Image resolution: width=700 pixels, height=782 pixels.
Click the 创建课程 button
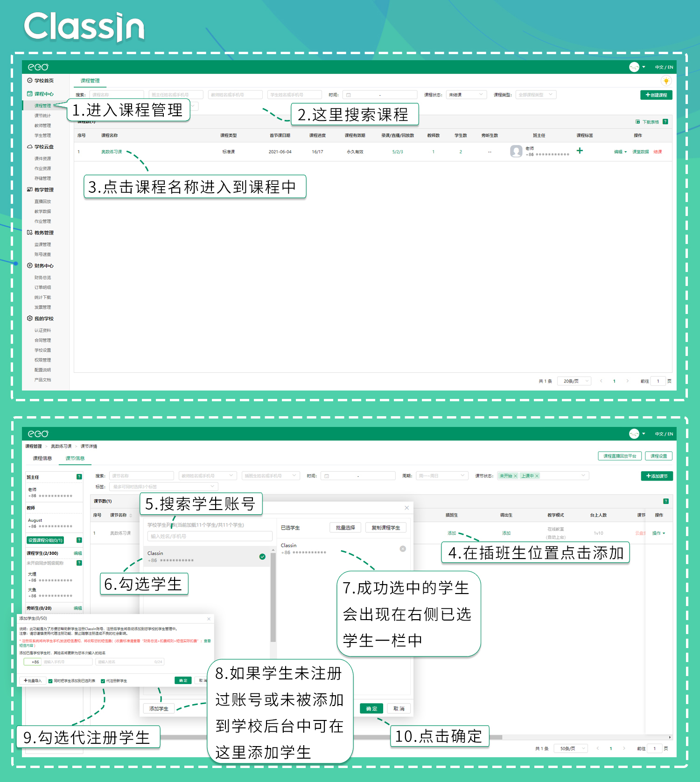[x=656, y=95]
